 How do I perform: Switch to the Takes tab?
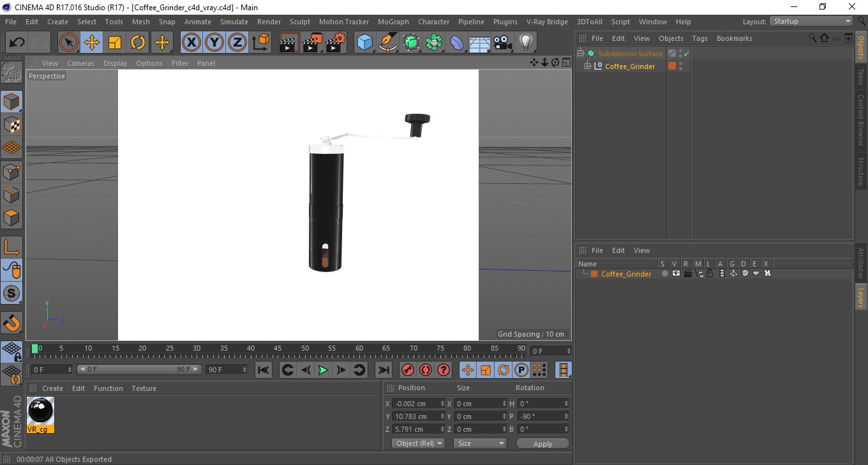860,77
